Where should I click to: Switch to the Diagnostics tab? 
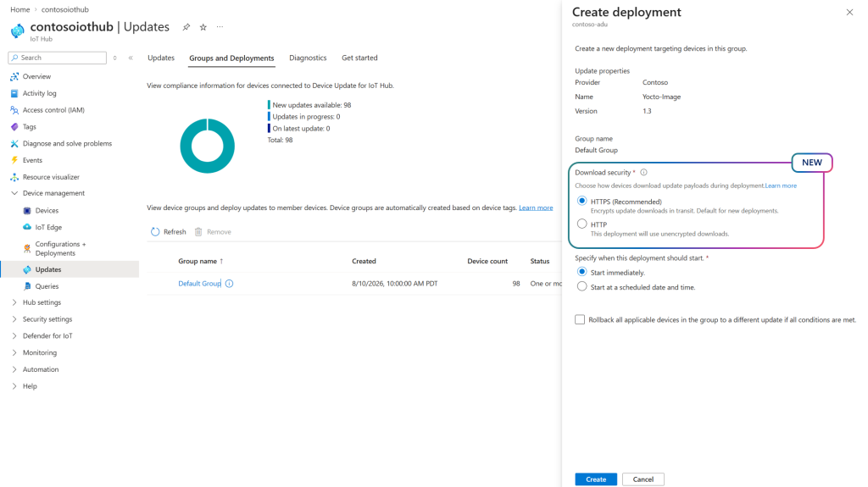308,58
